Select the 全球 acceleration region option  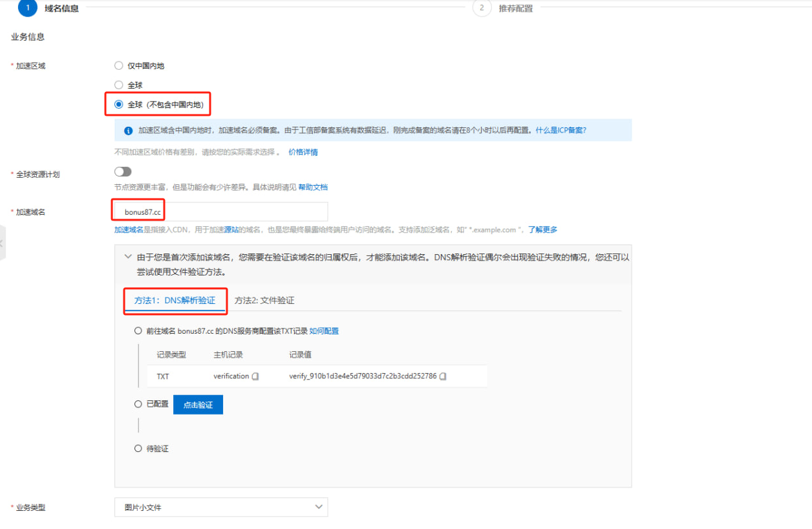coord(118,85)
